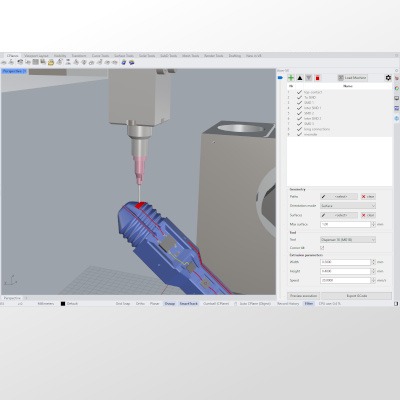Click the yellow folder icon in toolbar

(x=51, y=62)
